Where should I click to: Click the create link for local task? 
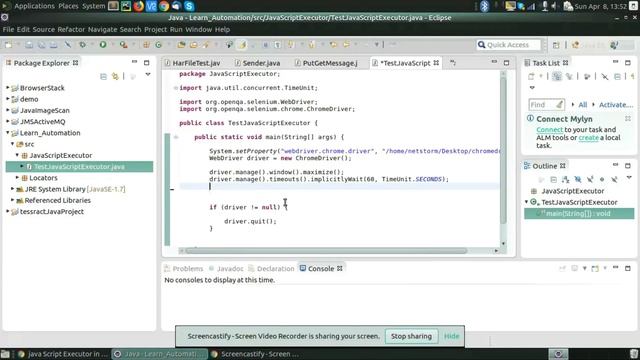588,138
